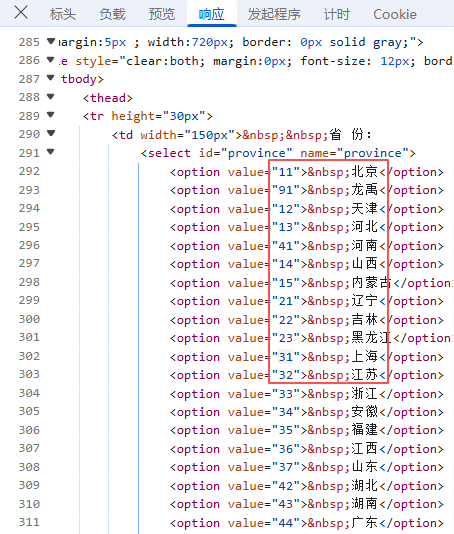The image size is (454, 534).
Task: Collapse code fold at line 286
Action: [51, 60]
